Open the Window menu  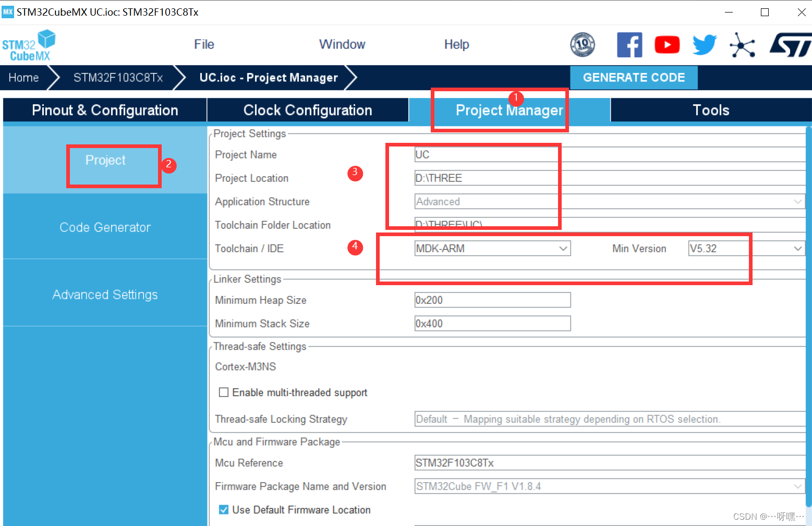pos(342,44)
